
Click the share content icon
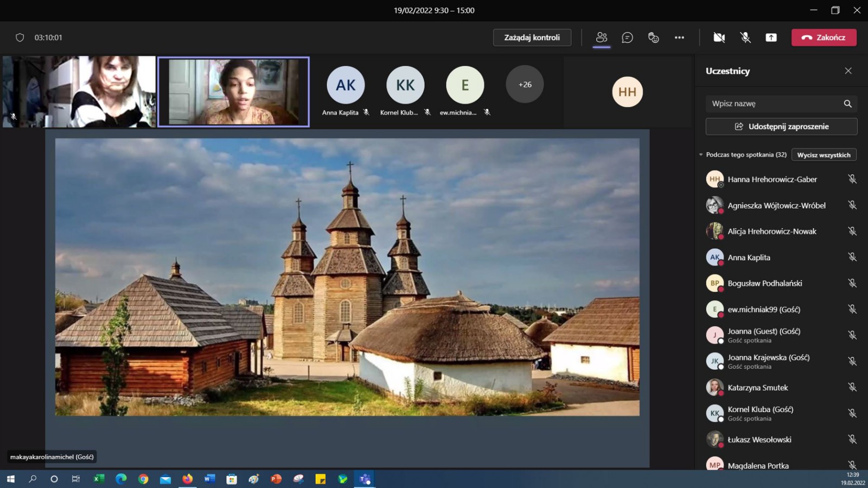[x=771, y=37]
